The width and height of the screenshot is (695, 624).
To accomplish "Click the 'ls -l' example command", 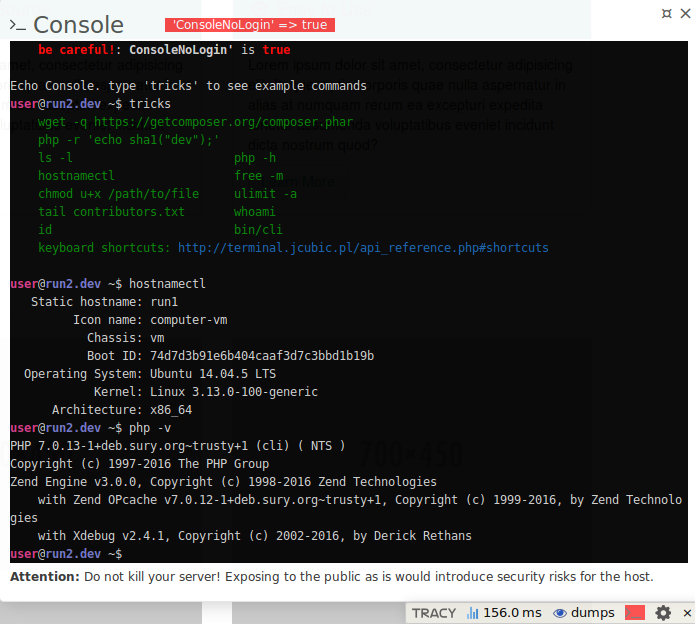I will 55,158.
